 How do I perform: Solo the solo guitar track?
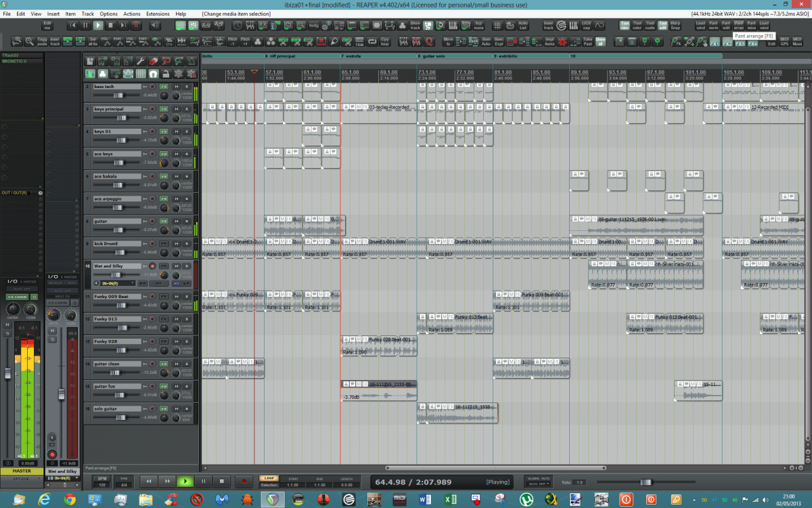tap(187, 408)
